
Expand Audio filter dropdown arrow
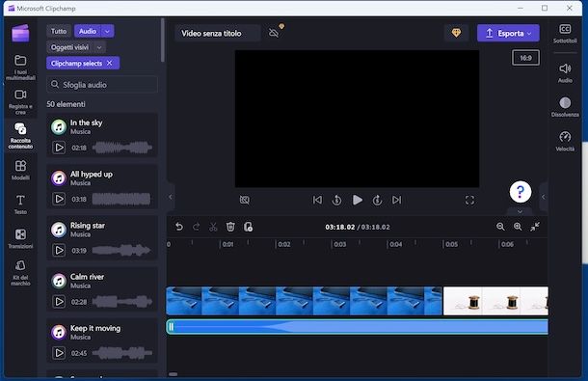(x=107, y=31)
